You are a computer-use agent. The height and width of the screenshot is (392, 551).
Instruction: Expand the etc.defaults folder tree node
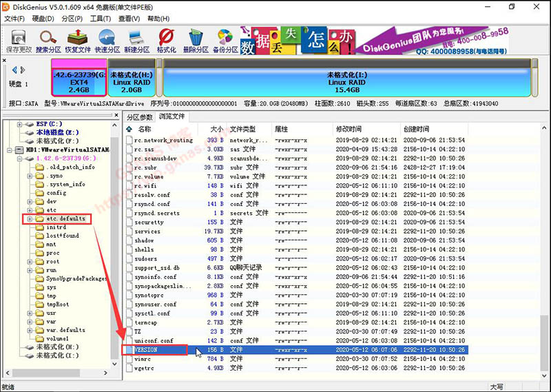(30, 218)
